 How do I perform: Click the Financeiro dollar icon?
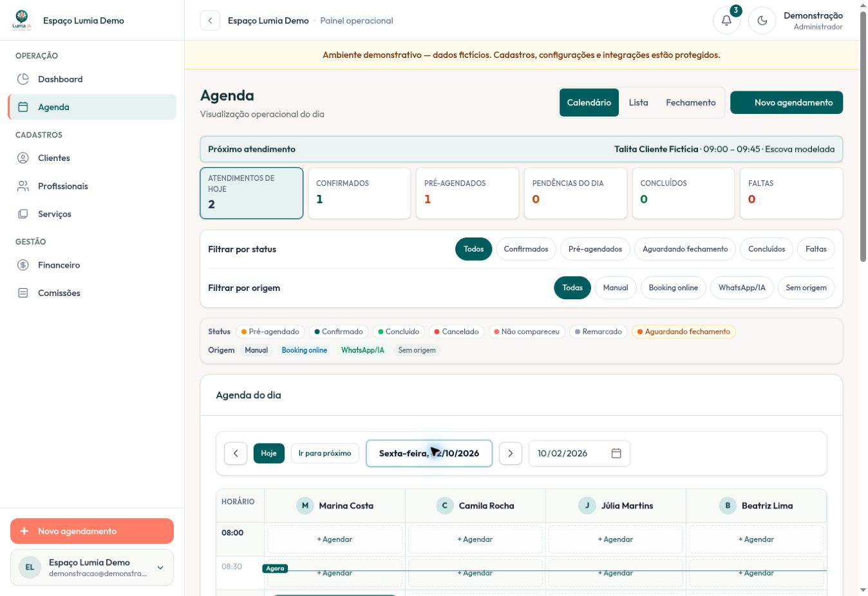[23, 265]
